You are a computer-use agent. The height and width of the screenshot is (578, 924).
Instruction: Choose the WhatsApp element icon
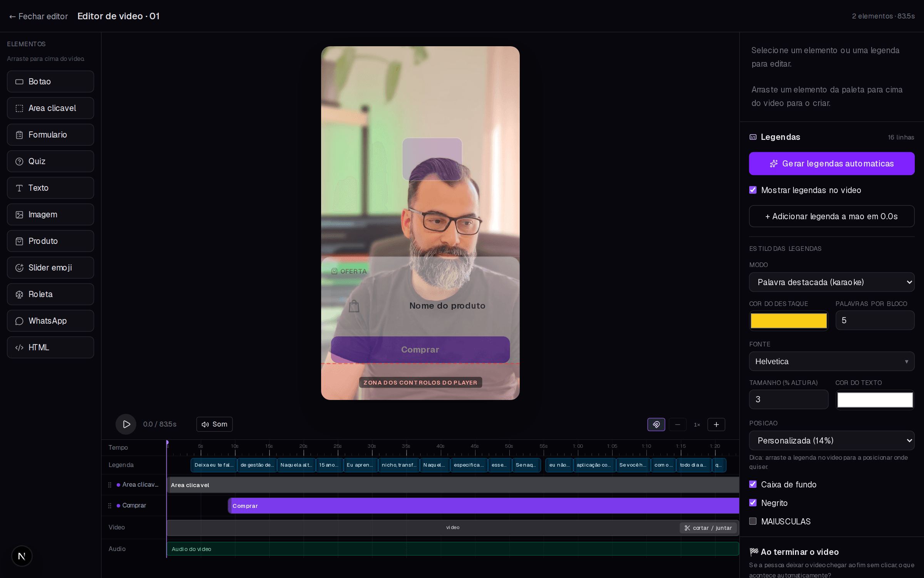[x=19, y=321]
